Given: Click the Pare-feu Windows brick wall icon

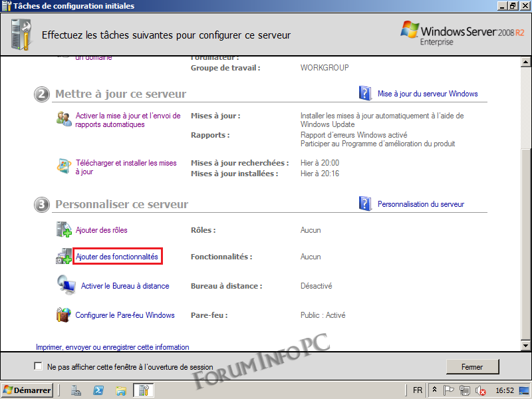Looking at the screenshot, I should 64,315.
